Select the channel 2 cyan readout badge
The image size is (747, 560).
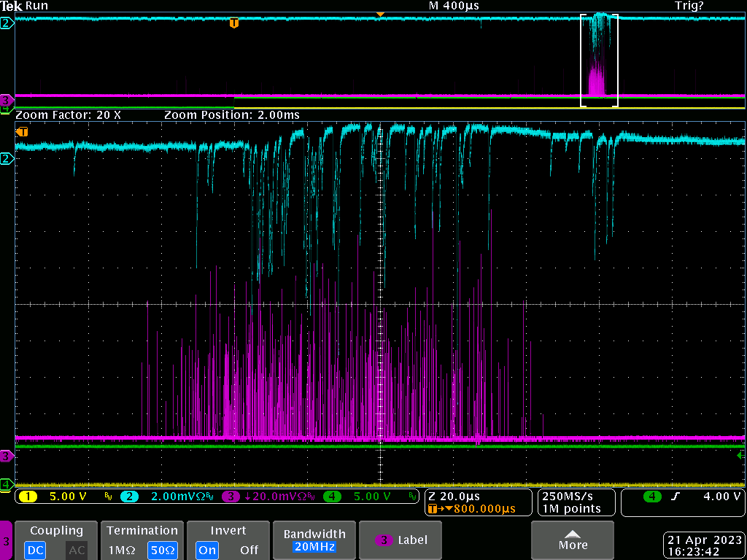click(129, 497)
